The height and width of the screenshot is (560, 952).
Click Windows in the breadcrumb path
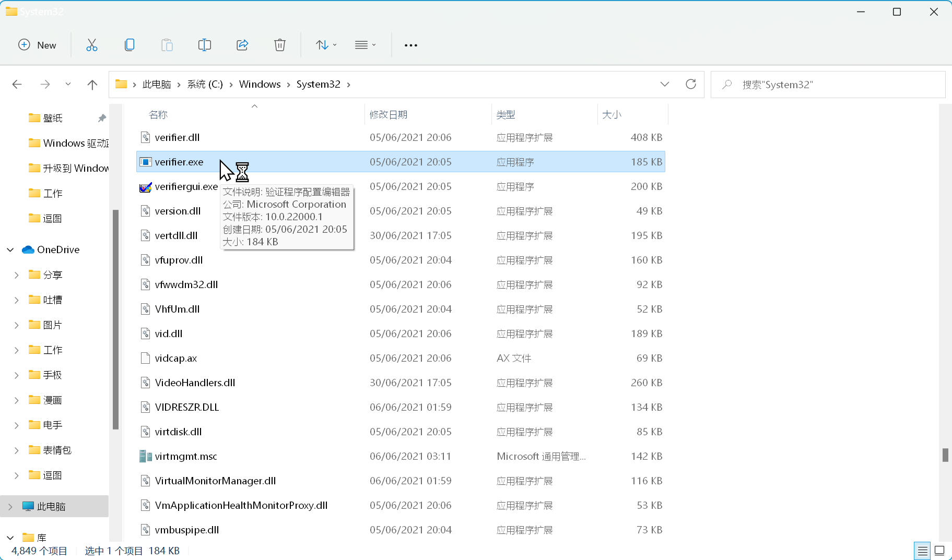tap(260, 84)
